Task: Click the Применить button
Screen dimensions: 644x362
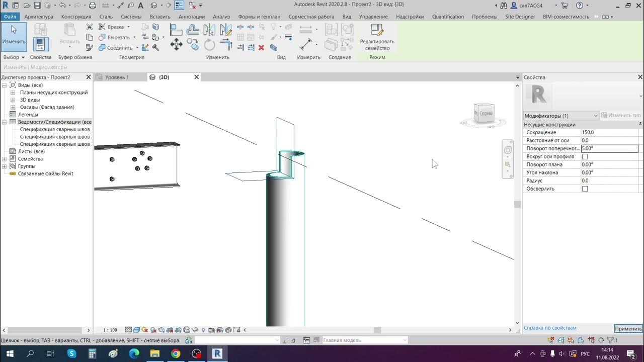Action: (x=628, y=328)
